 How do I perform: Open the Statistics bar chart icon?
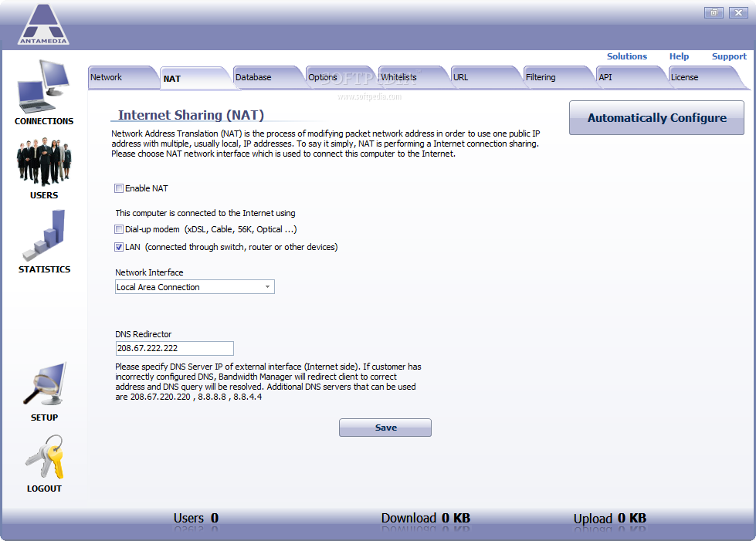click(x=44, y=235)
